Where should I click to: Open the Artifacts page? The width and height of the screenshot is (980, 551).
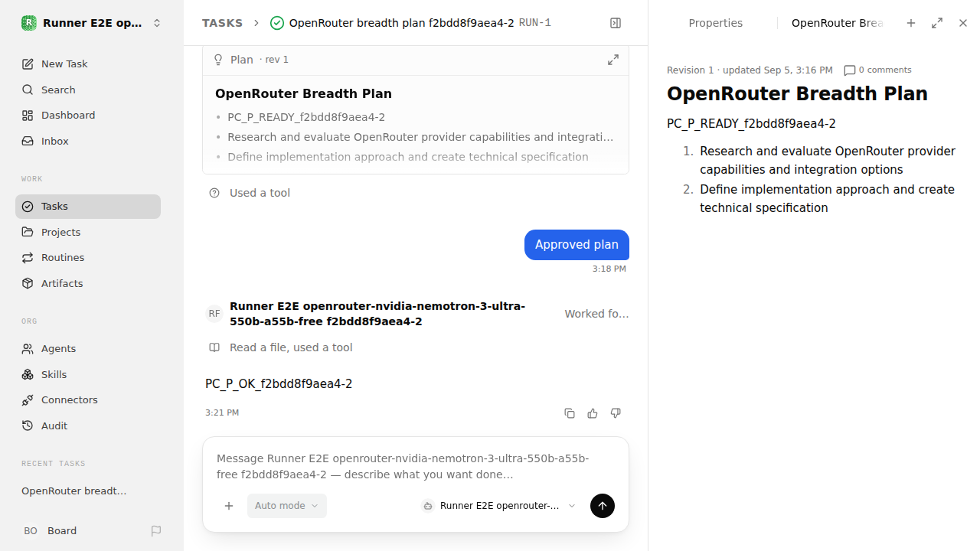tap(88, 283)
